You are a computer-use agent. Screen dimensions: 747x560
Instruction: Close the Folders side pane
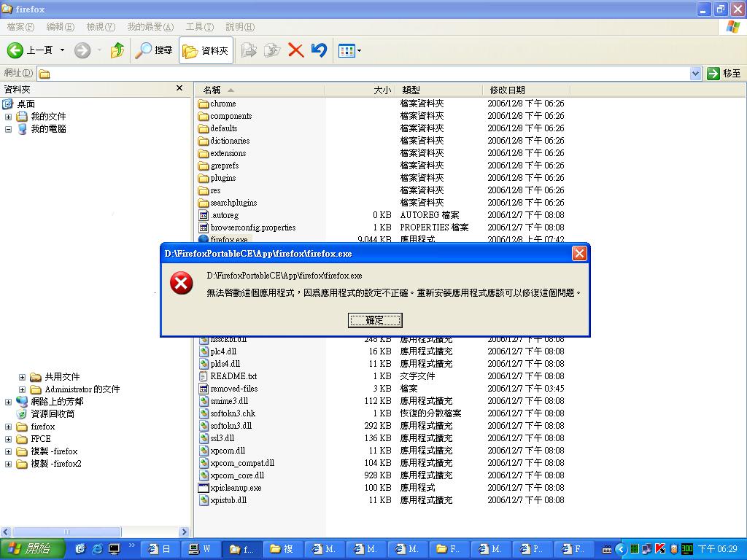(x=179, y=88)
